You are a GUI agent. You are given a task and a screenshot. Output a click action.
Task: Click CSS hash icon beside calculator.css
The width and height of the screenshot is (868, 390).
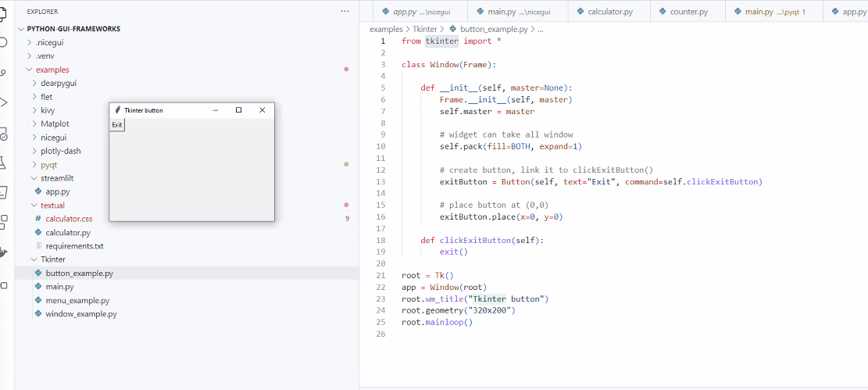[x=38, y=219]
